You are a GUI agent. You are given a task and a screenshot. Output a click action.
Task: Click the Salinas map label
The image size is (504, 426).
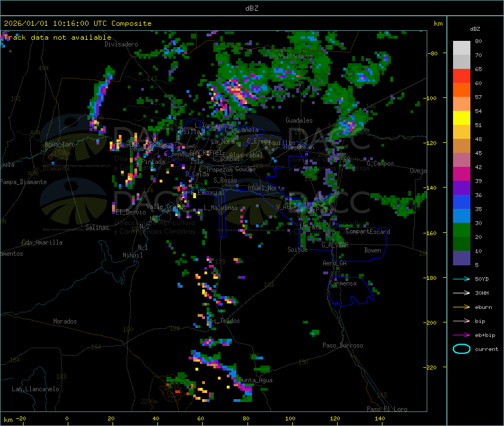[x=97, y=227]
